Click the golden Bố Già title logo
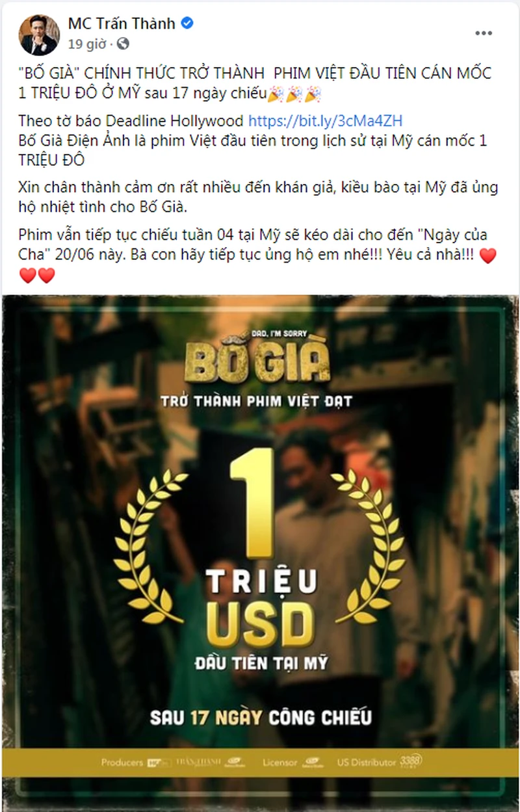 point(256,361)
